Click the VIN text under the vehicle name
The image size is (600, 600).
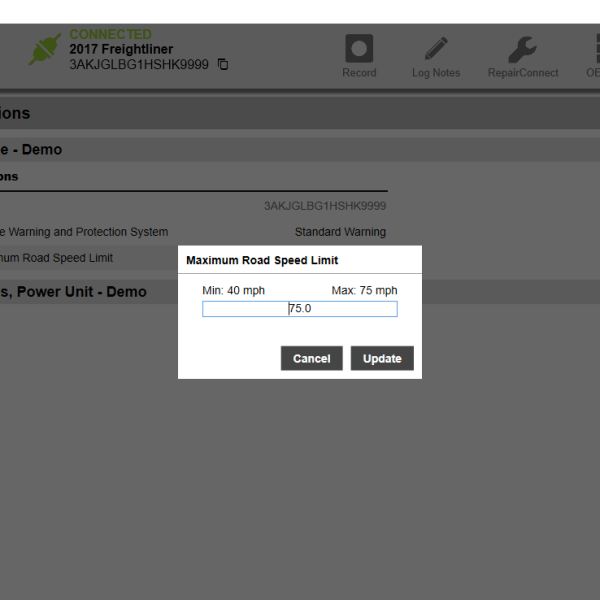click(x=140, y=65)
